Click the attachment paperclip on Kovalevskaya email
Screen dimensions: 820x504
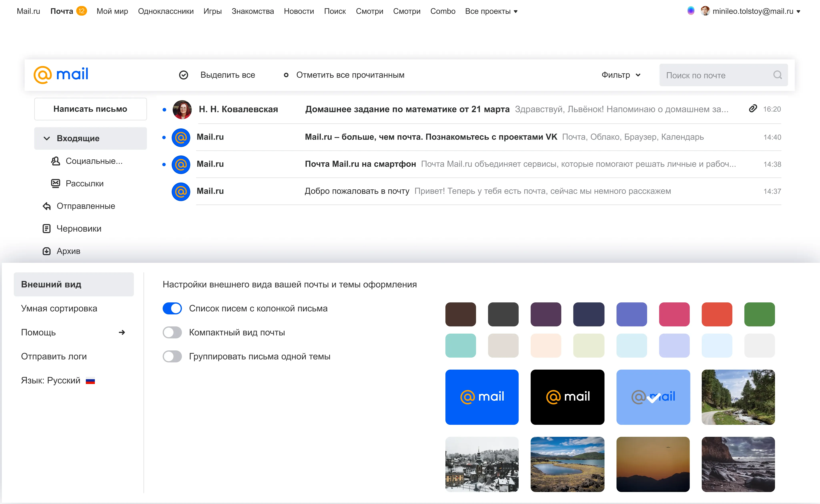753,109
